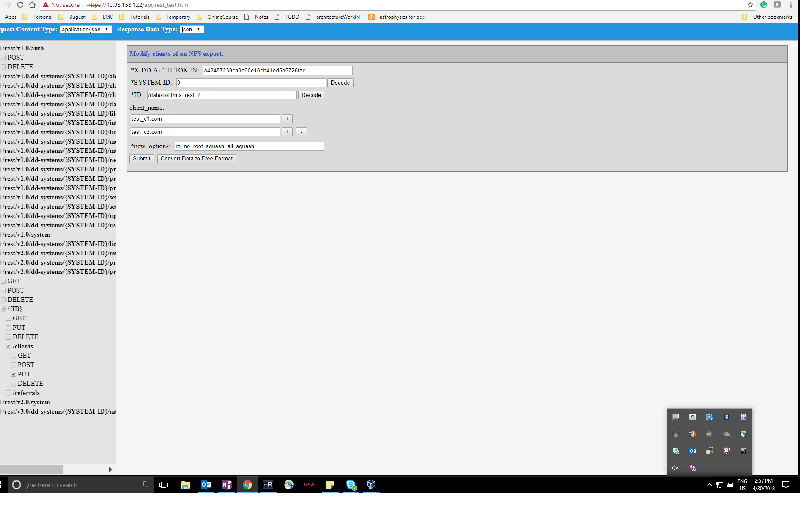This screenshot has height=508, width=812.
Task: Toggle the /clients checkbox
Action: 8,346
